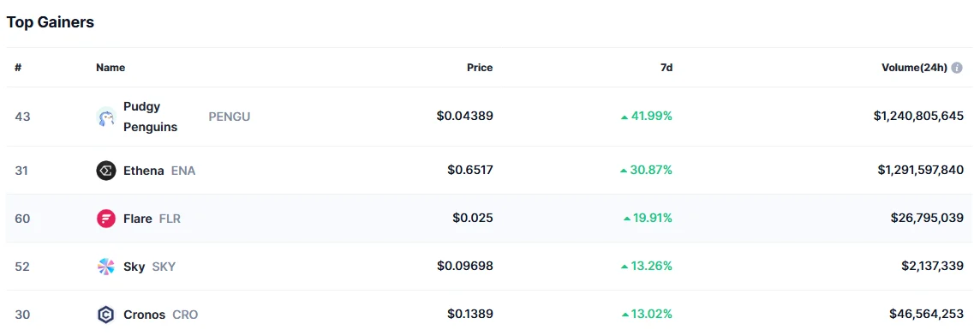This screenshot has height=336, width=980.
Task: Click green up arrow beside 19.91%
Action: pyautogui.click(x=627, y=219)
